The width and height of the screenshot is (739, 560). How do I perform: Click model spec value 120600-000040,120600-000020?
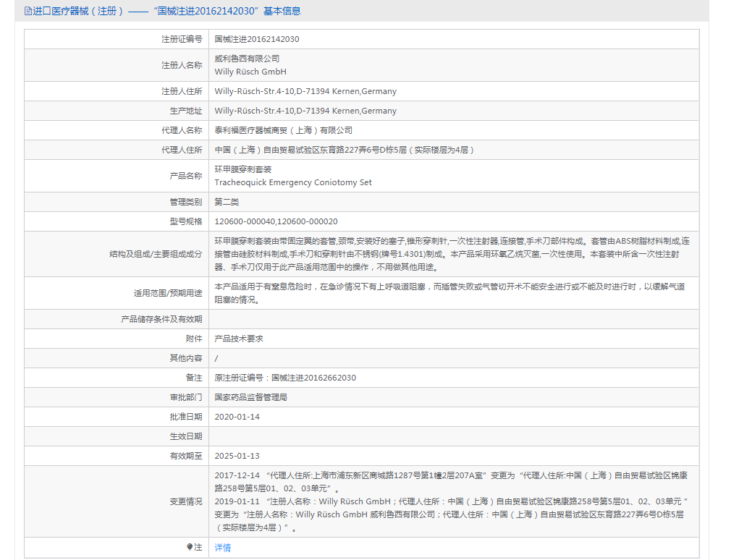pyautogui.click(x=276, y=221)
